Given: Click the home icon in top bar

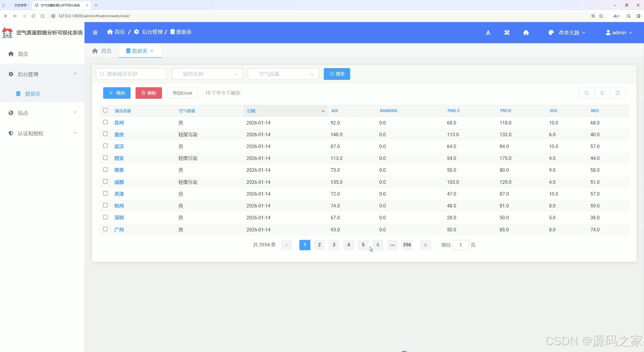Looking at the screenshot, I should (x=526, y=33).
